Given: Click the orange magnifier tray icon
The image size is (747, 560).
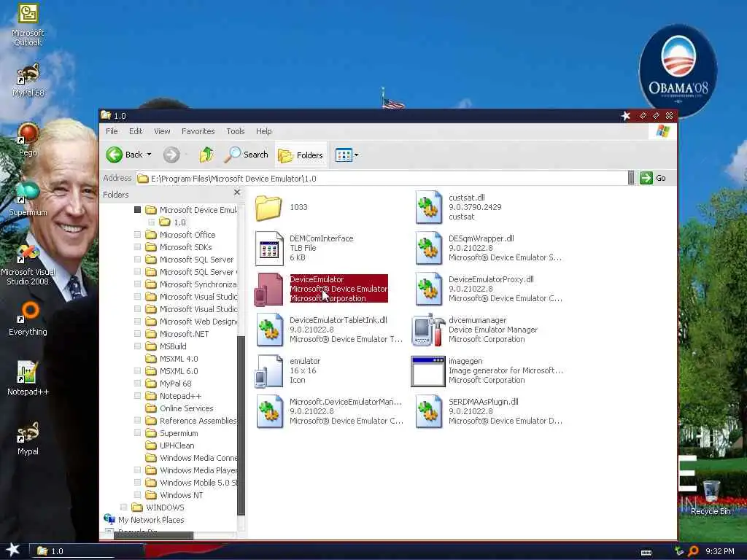Looking at the screenshot, I should tap(693, 551).
